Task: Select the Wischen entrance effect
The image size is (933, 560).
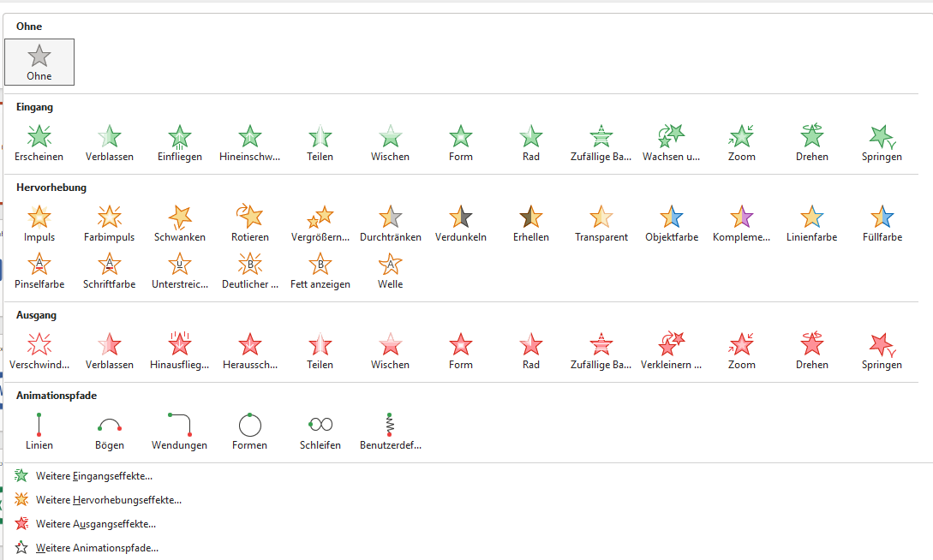Action: tap(391, 142)
